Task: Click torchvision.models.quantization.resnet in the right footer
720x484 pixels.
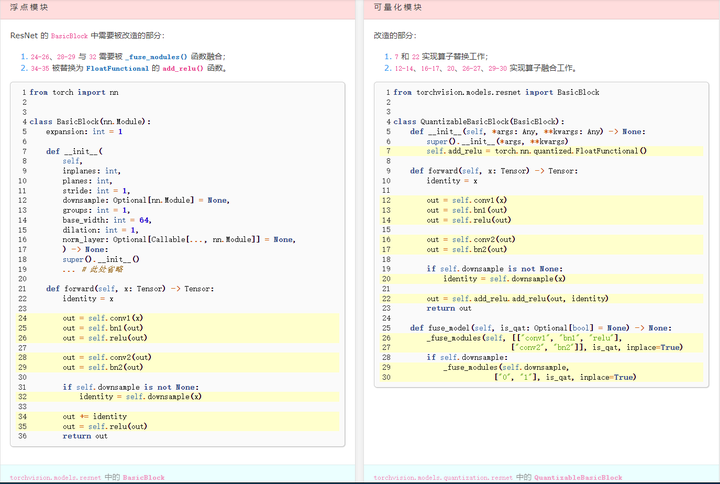Action: [442, 478]
